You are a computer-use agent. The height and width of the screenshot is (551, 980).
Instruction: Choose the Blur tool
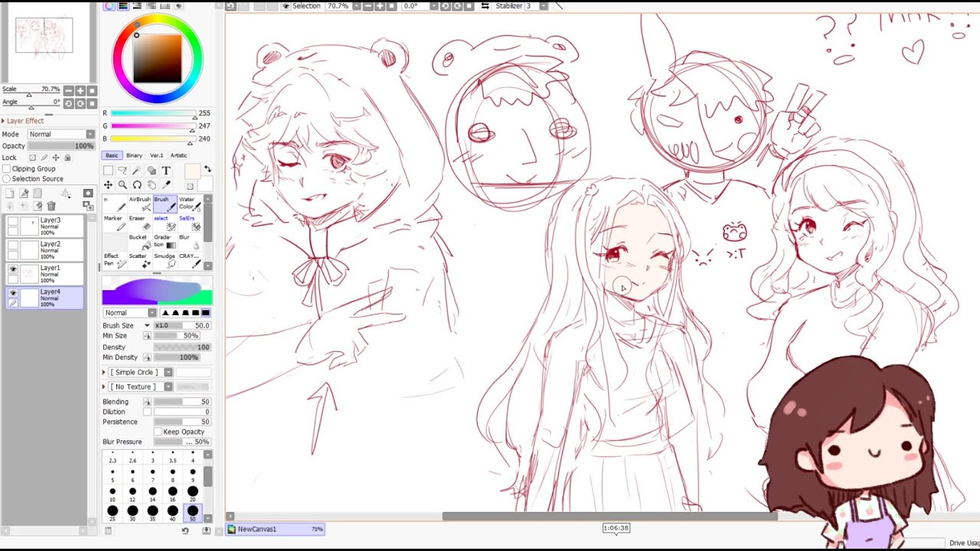point(188,242)
